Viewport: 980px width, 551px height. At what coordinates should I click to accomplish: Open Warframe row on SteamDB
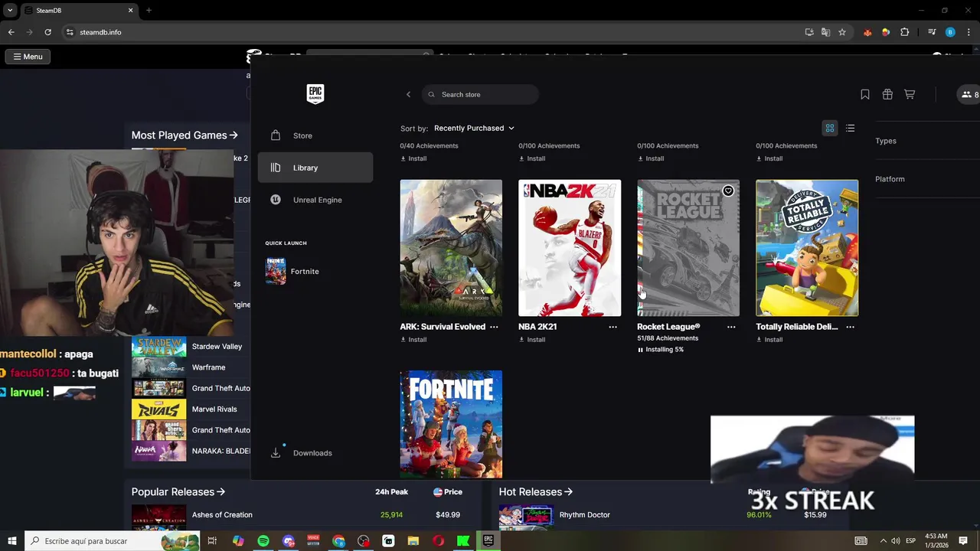click(x=191, y=367)
